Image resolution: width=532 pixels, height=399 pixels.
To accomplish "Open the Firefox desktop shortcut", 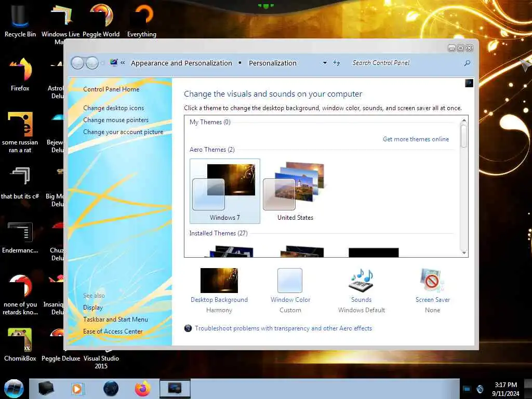I will click(x=20, y=73).
